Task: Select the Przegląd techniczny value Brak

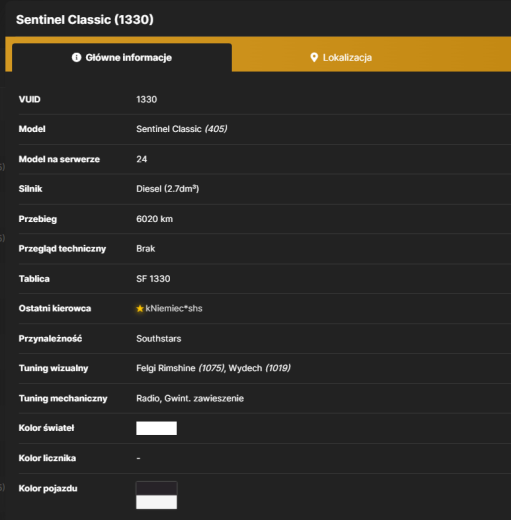Action: (145, 249)
